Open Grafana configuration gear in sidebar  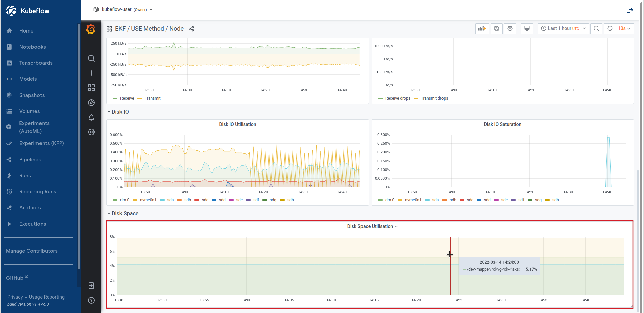[91, 132]
